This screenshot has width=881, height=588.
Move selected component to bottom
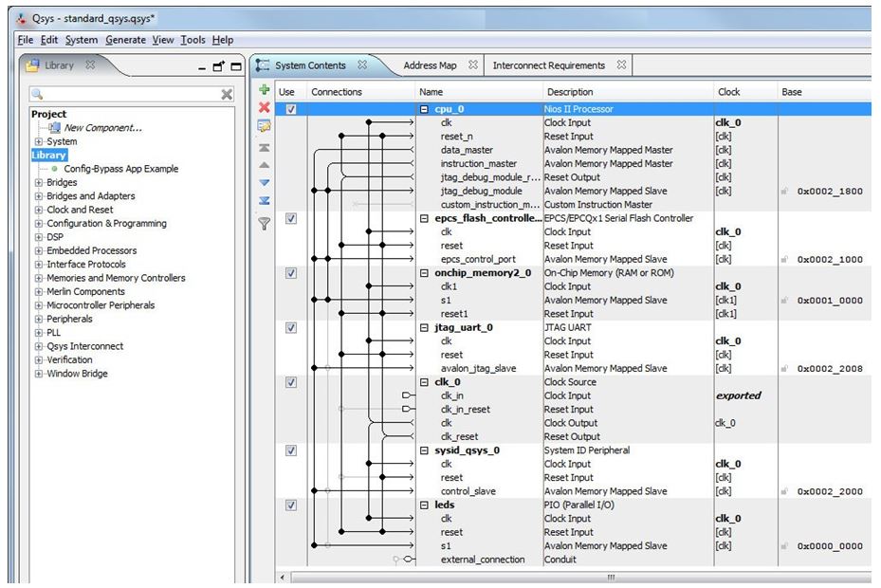click(x=265, y=200)
